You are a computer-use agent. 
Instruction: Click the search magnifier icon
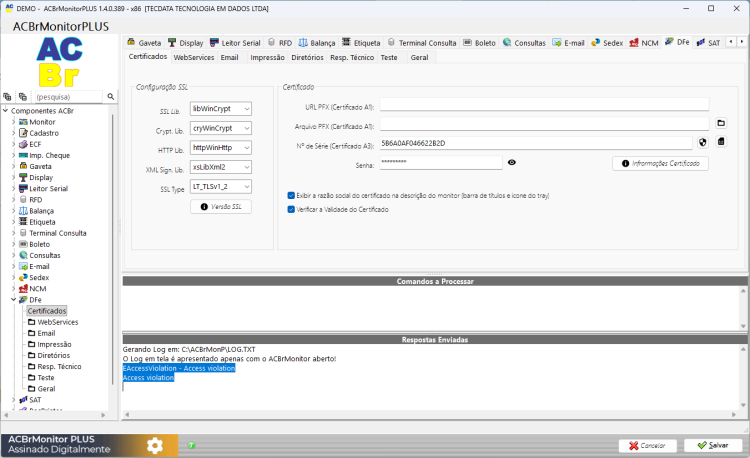pyautogui.click(x=110, y=97)
